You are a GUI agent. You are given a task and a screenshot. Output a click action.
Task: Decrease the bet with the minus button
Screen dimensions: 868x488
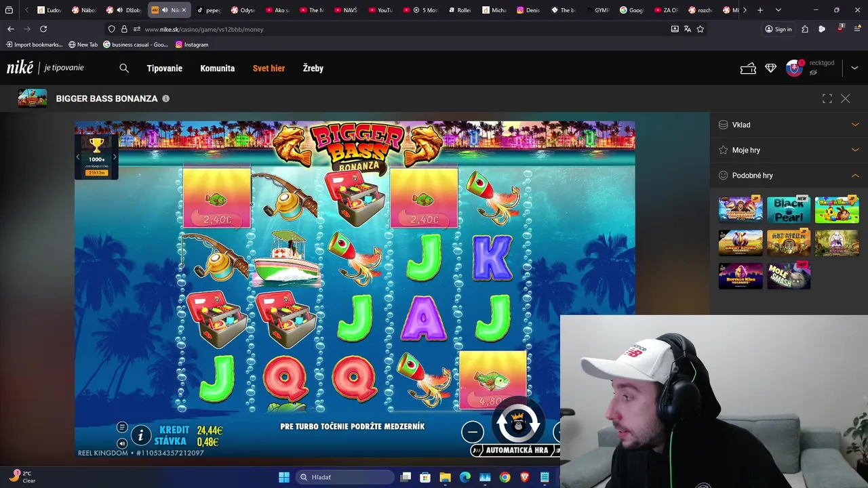[473, 432]
